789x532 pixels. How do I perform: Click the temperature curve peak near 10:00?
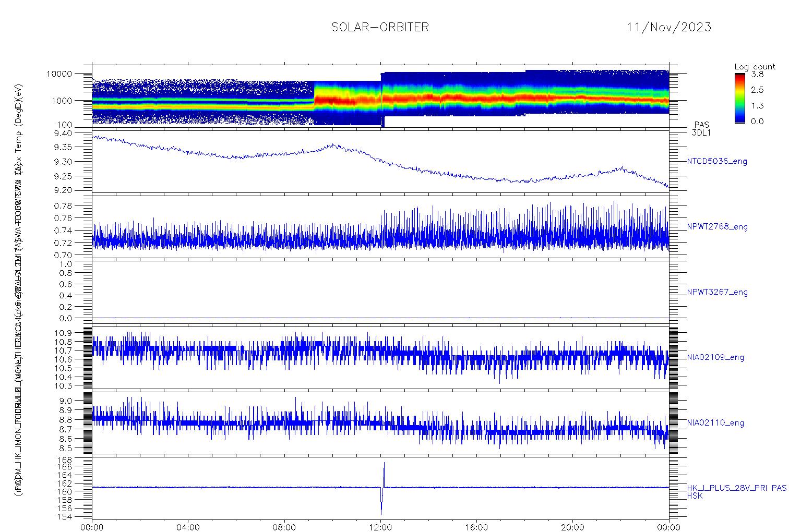[x=333, y=146]
